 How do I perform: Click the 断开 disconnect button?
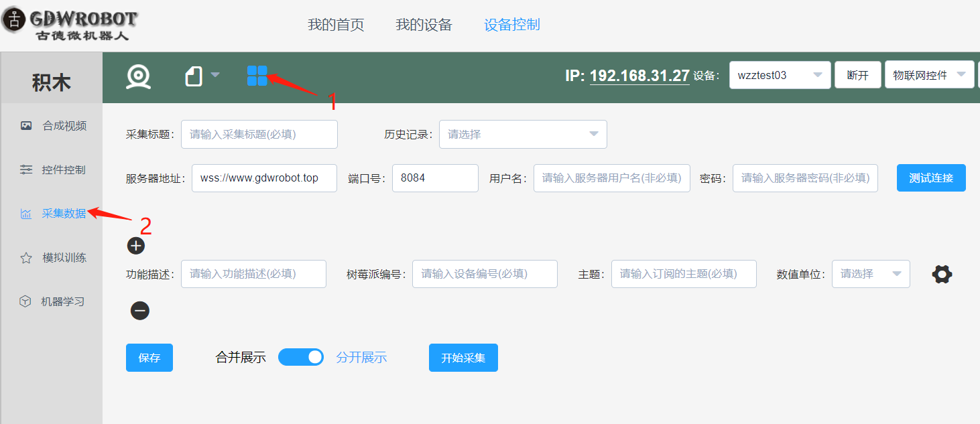(857, 75)
